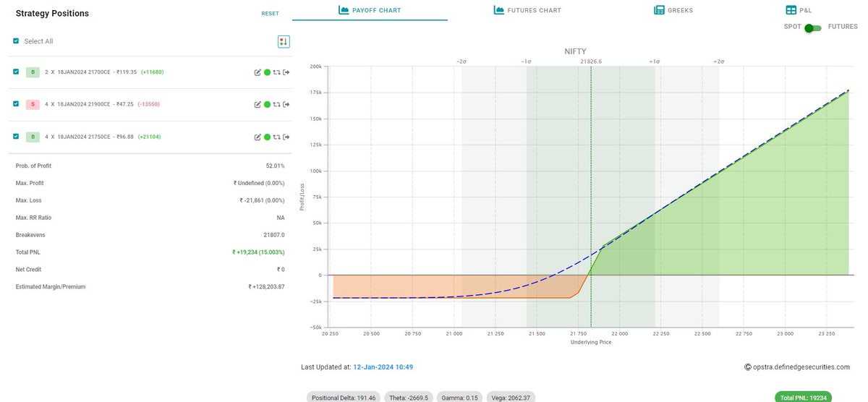Viewport: 868px width, 402px height.
Task: Click the (+21104) profit figure
Action: point(148,136)
